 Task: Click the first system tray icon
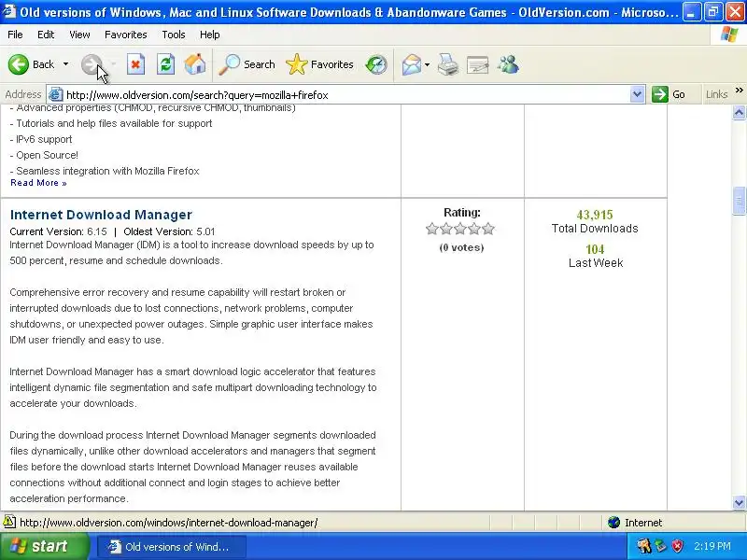coord(644,546)
